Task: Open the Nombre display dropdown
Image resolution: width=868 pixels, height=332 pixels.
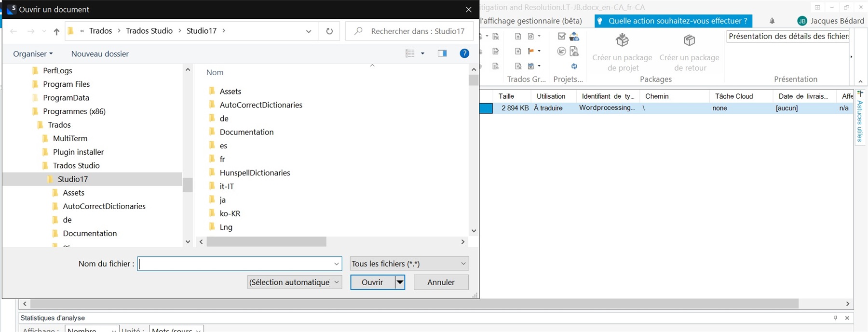Action: pos(92,329)
